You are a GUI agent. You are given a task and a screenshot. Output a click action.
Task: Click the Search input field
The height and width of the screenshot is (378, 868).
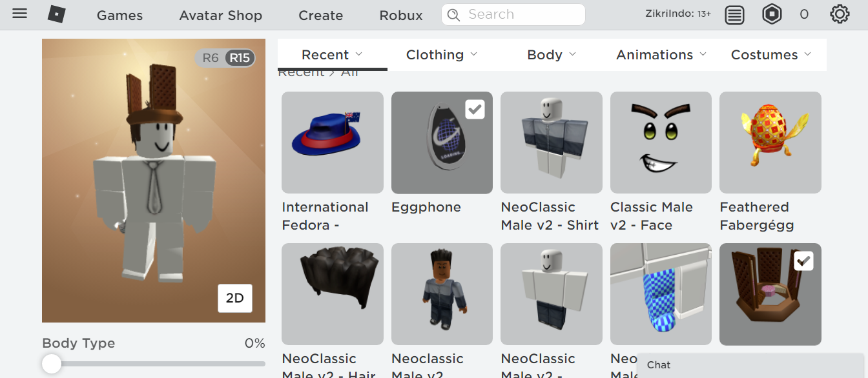[513, 15]
